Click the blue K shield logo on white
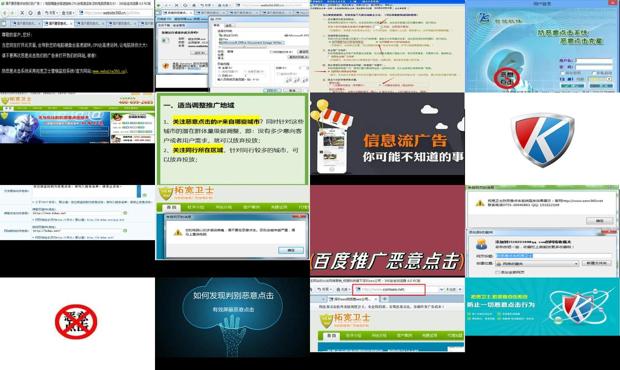 pos(542,139)
